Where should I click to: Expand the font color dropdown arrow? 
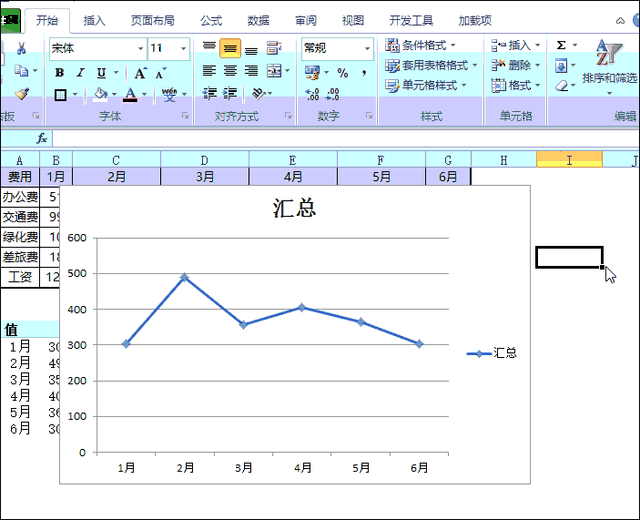pyautogui.click(x=144, y=95)
